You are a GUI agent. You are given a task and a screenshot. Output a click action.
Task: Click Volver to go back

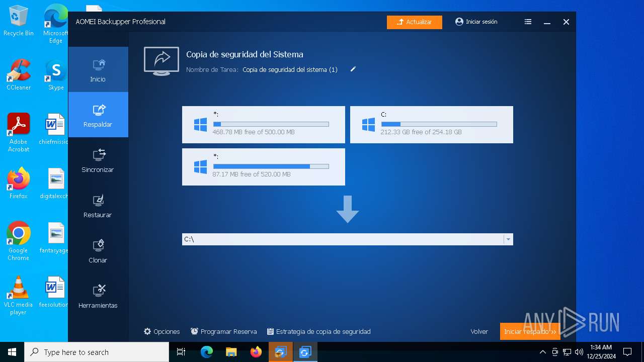click(479, 332)
